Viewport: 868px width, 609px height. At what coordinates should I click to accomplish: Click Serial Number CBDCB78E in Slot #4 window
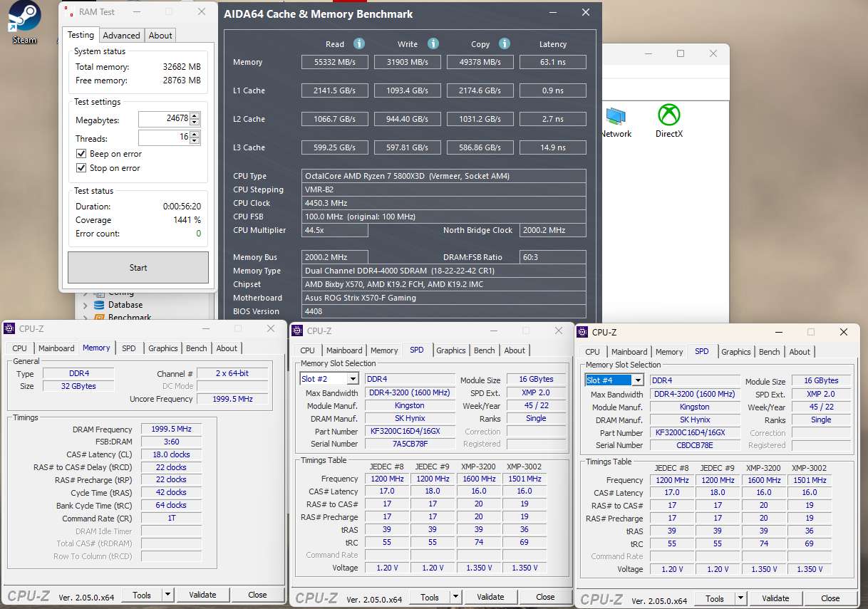coord(695,445)
